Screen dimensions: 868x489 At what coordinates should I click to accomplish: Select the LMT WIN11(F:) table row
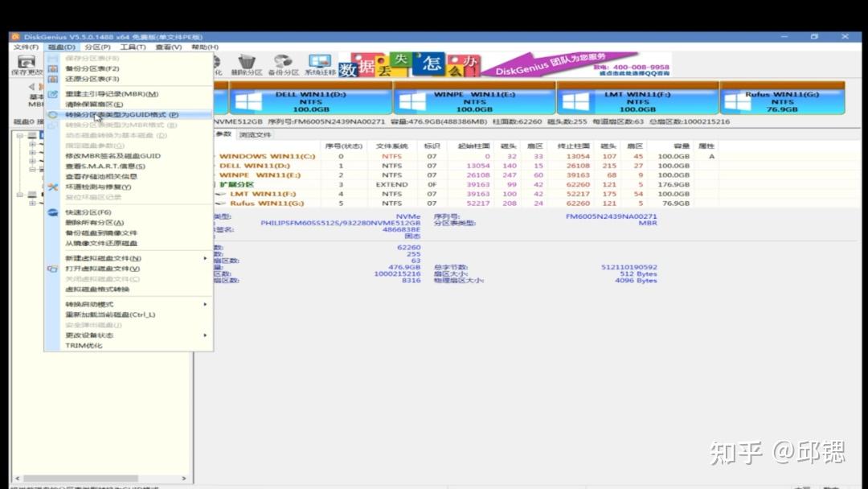pos(465,194)
